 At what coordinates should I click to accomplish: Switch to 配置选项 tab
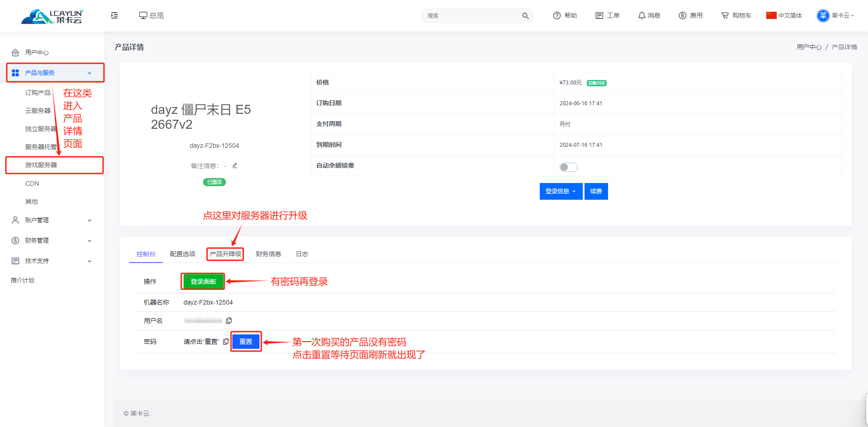tap(183, 254)
